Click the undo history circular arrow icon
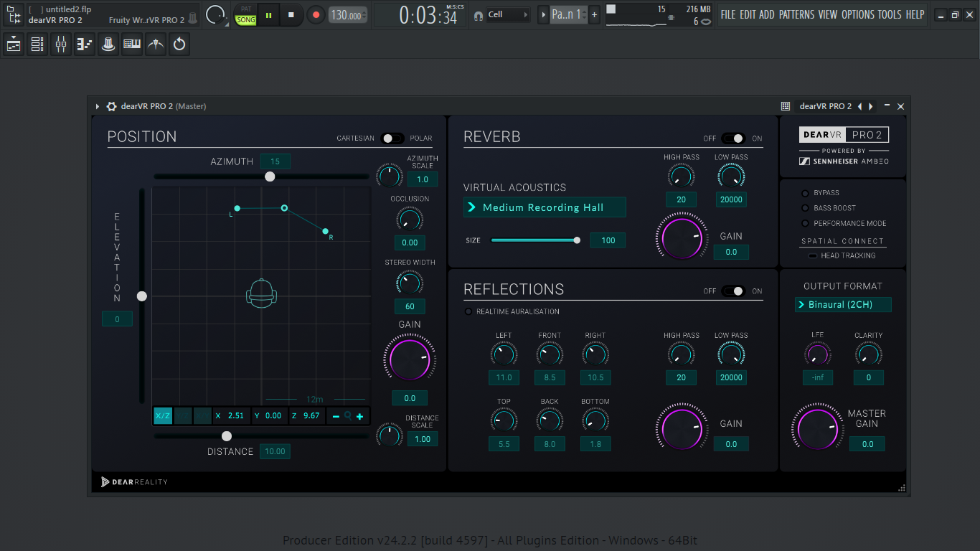Image resolution: width=980 pixels, height=551 pixels. [x=179, y=44]
